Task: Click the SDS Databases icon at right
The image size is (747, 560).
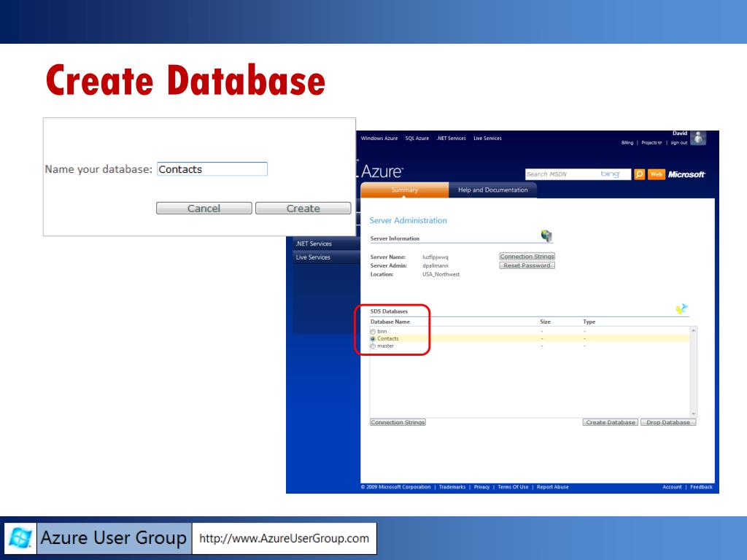Action: click(x=682, y=309)
